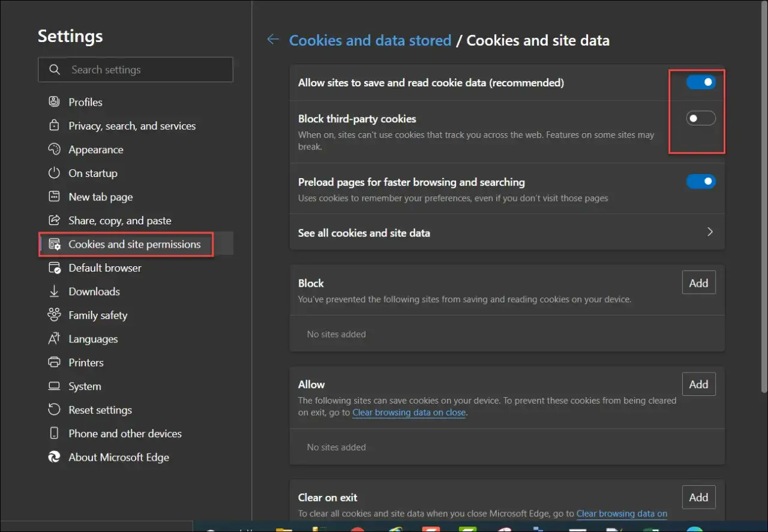Click the 'Clear on exit' heading
The height and width of the screenshot is (532, 768).
[x=328, y=497]
